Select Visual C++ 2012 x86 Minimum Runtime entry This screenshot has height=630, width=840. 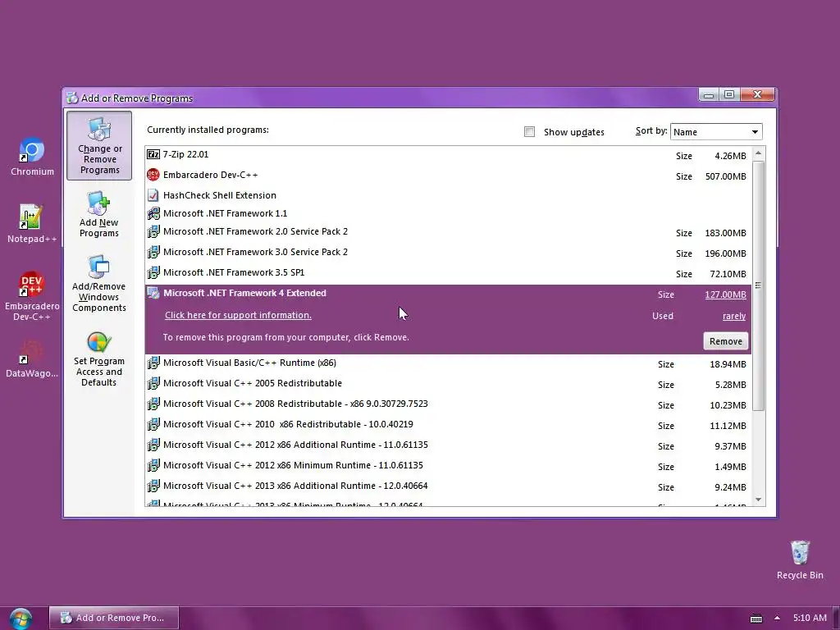pos(293,465)
